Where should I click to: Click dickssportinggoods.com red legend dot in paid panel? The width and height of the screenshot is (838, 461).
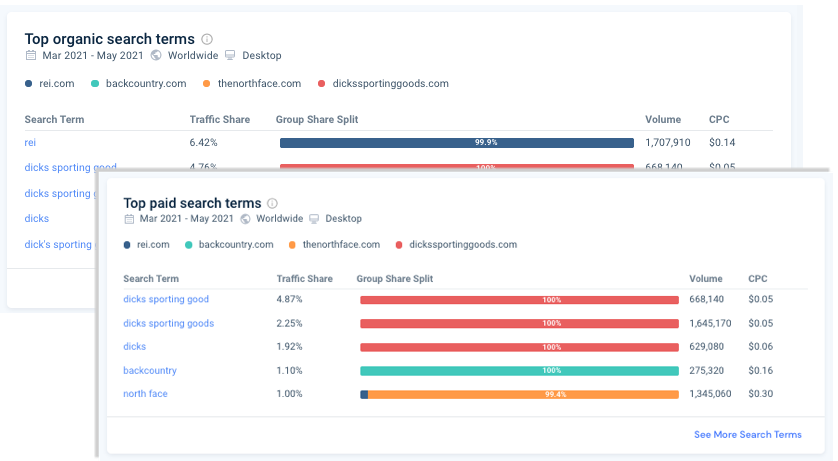coord(399,245)
